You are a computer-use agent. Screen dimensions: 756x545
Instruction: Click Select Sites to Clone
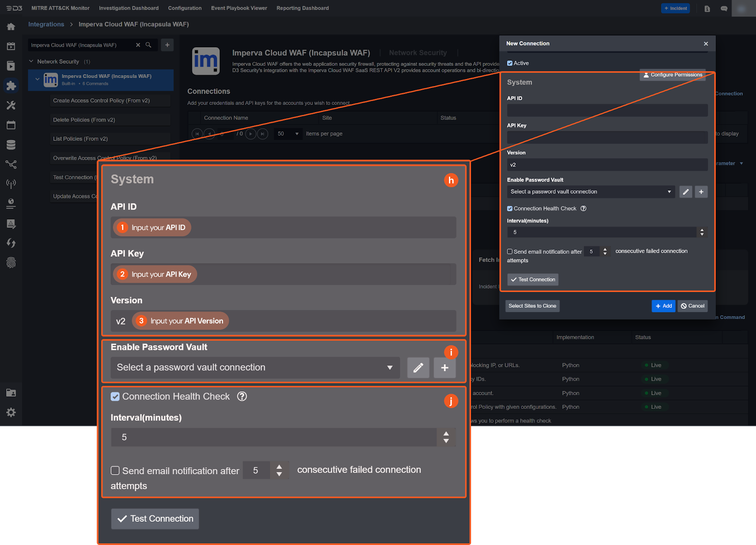click(x=532, y=306)
